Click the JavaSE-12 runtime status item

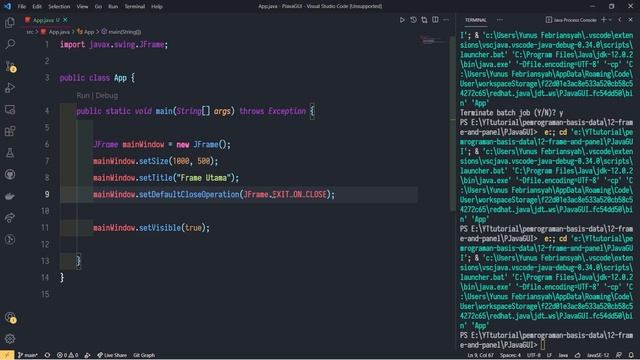click(598, 355)
